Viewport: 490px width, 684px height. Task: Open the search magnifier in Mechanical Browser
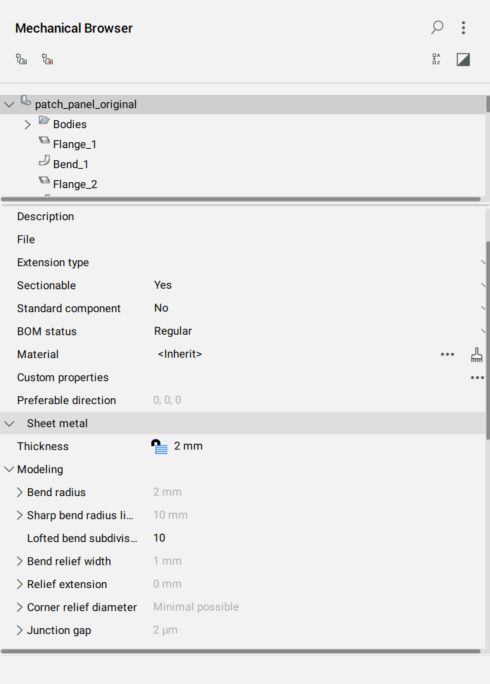[x=437, y=27]
